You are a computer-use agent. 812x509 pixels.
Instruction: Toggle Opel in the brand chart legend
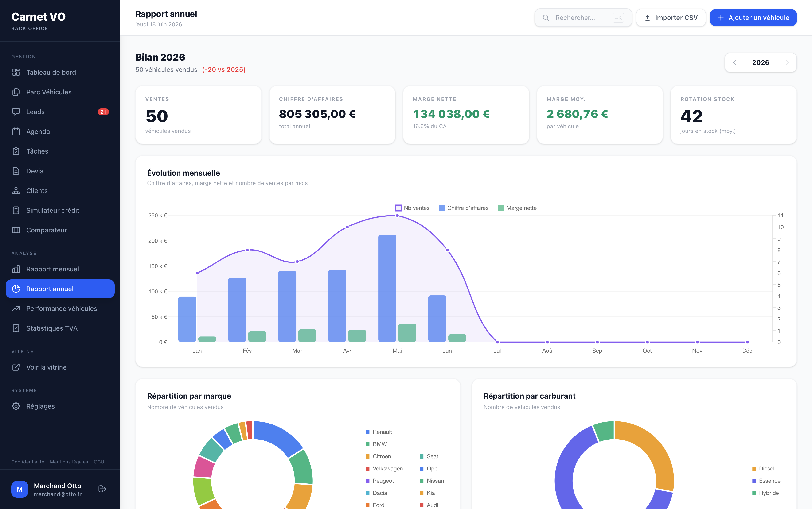[429, 469]
